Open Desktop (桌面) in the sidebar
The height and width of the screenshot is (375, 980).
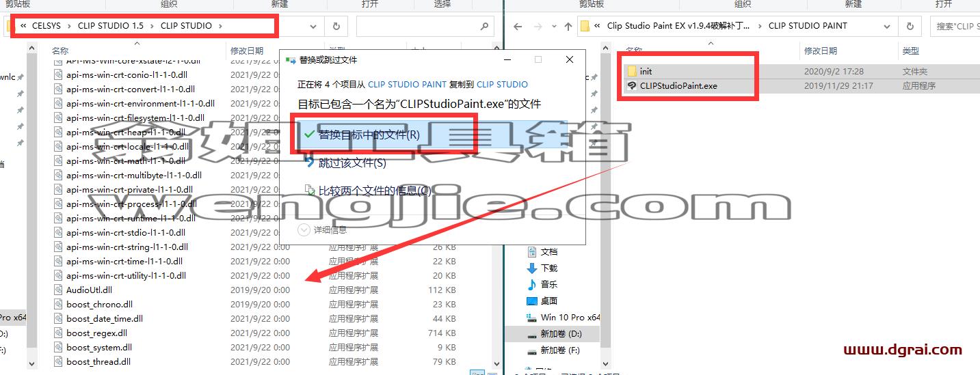[x=549, y=301]
